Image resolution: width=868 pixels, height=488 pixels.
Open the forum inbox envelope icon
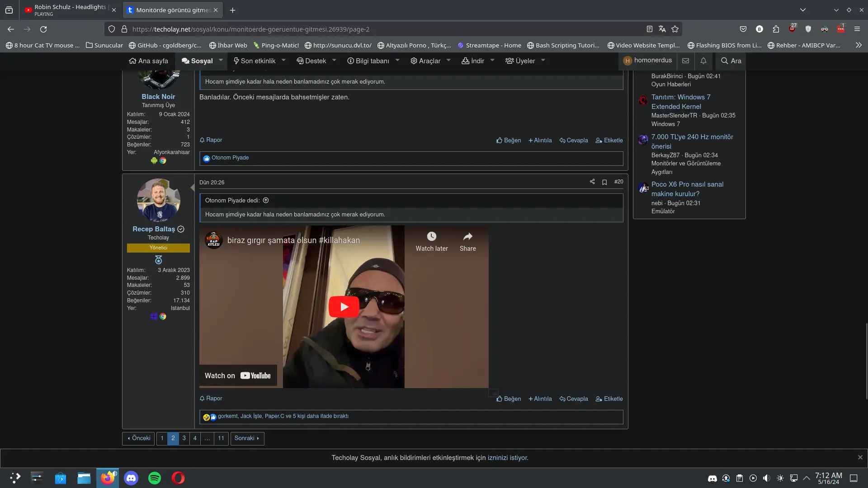pyautogui.click(x=685, y=61)
